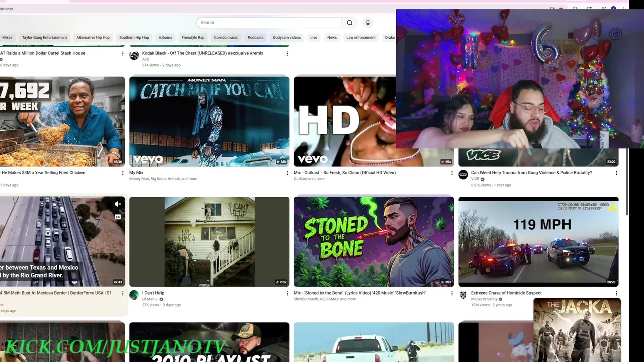Screen dimensions: 644x362
Task: Open three-dot menu for VICE video
Action: (616, 173)
